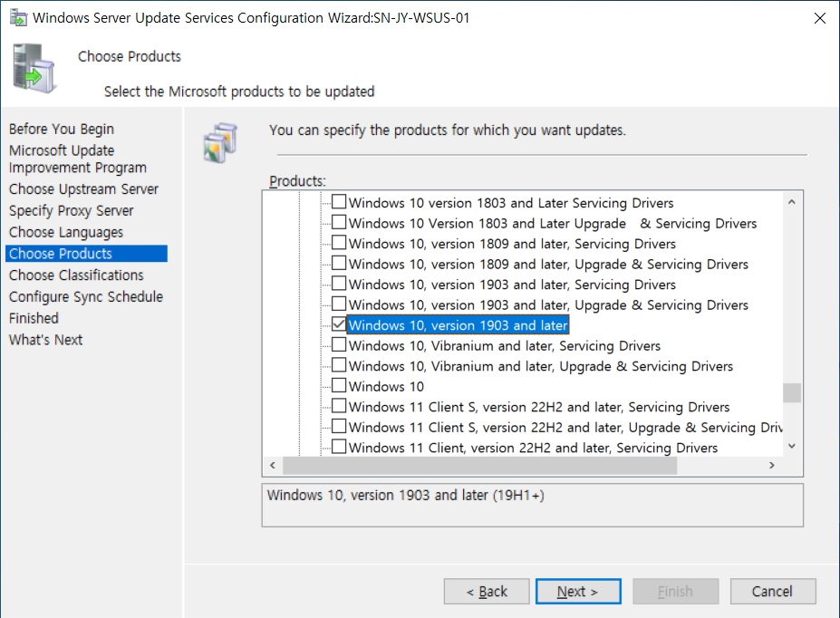Viewport: 840px width, 618px height.
Task: Select 'Windows 10, Vibranium and later, Servicing Drivers' label
Action: coord(504,346)
